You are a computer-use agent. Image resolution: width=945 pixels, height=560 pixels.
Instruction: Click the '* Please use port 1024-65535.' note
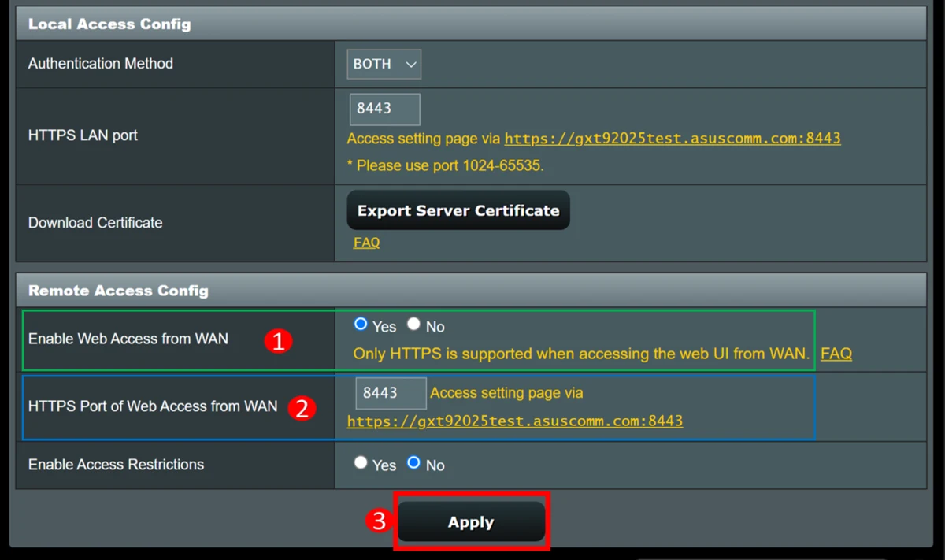446,166
